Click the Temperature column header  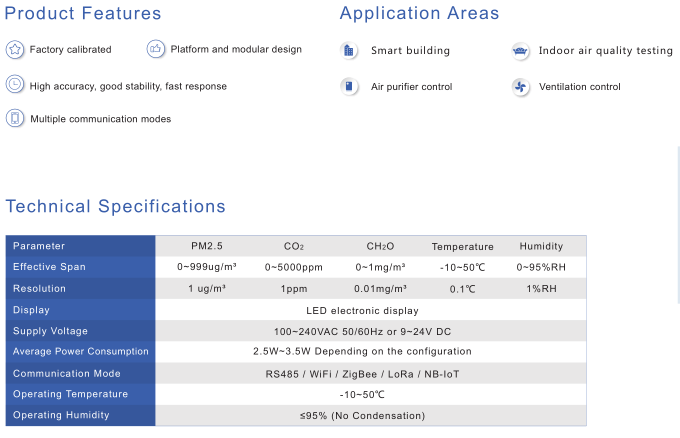tap(462, 247)
